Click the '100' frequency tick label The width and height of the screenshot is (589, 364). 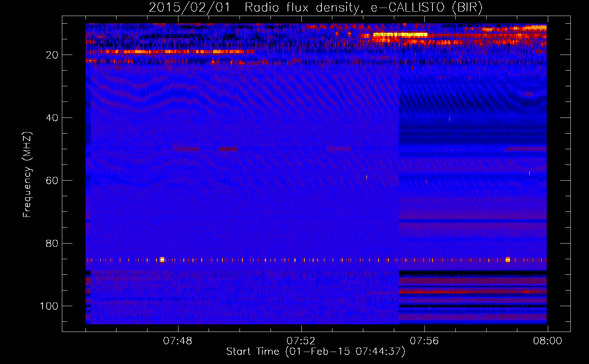[49, 306]
